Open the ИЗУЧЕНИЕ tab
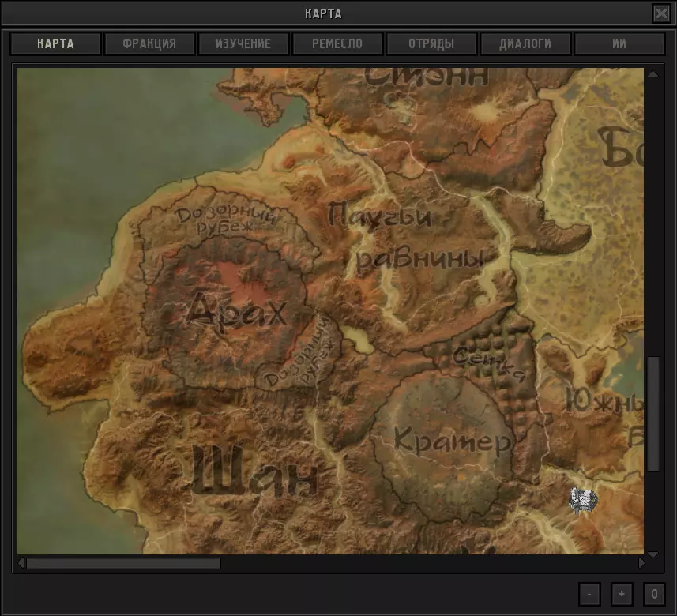677x616 pixels. [x=243, y=43]
